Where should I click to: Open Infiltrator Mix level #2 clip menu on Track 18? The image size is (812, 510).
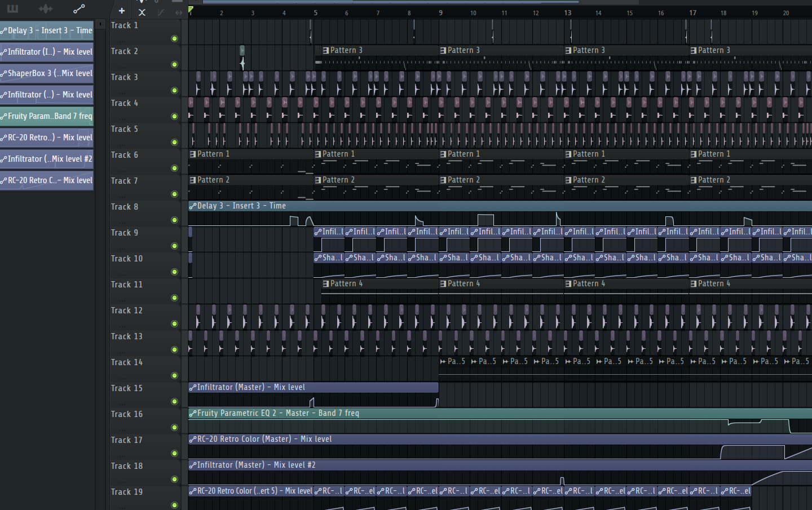(x=193, y=465)
